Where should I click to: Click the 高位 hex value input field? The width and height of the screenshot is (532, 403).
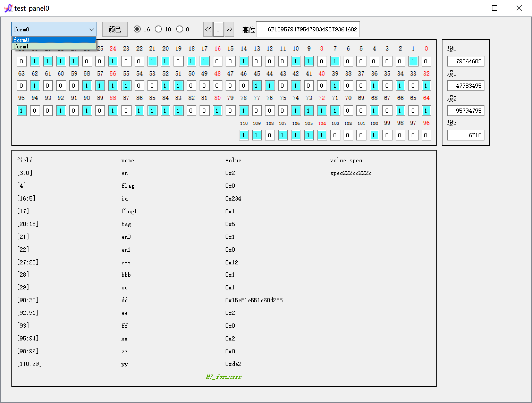tap(308, 29)
